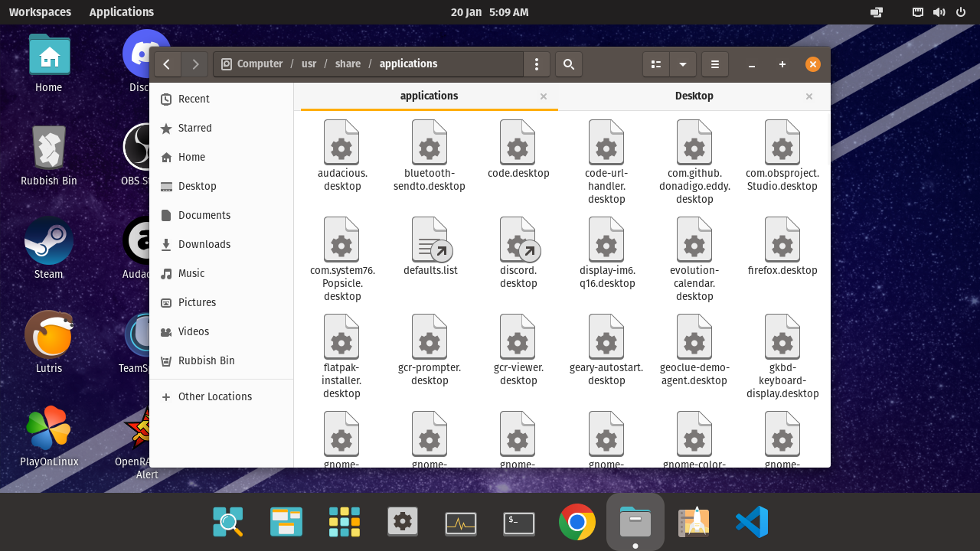Open the power menu icon in top bar
Image resolution: width=980 pixels, height=551 pixels.
pyautogui.click(x=960, y=12)
